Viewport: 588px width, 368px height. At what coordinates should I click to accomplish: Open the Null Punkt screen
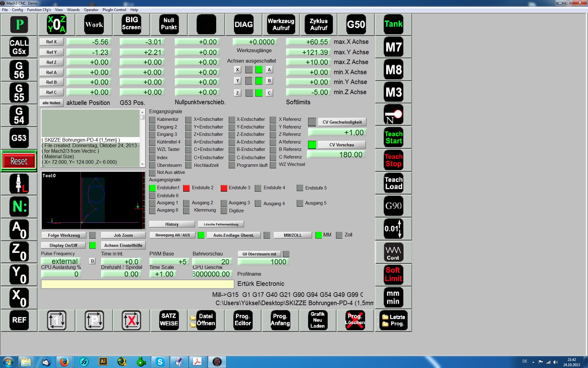169,24
